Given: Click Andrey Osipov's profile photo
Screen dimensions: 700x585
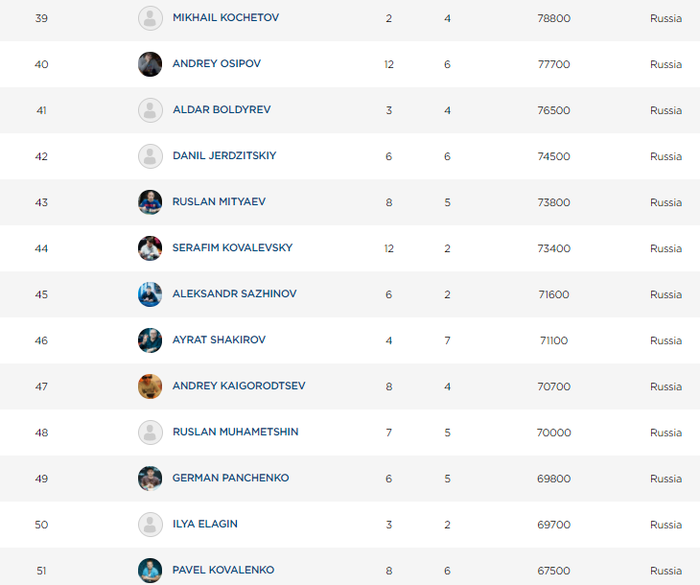Looking at the screenshot, I should pos(150,64).
